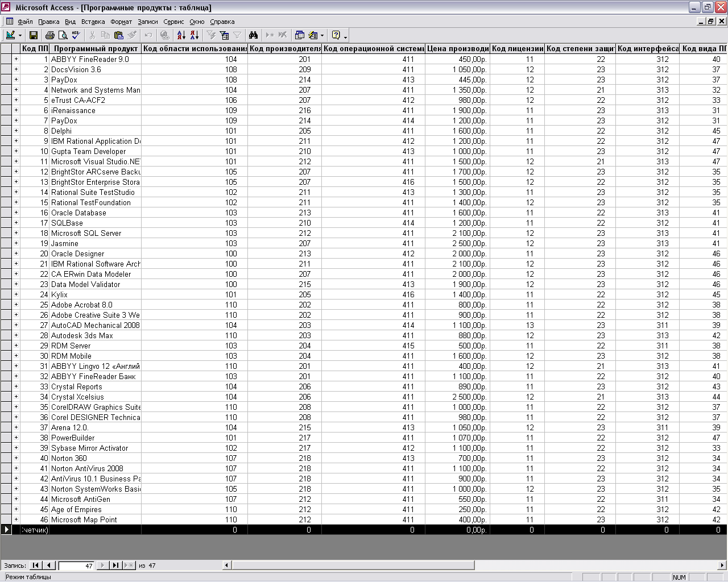Select the Код производителя column header
This screenshot has width=728, height=582.
tap(284, 48)
